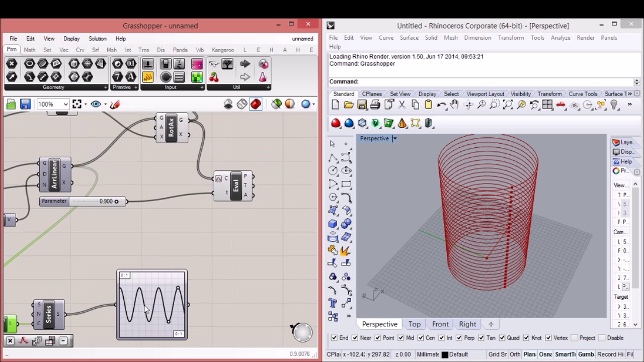Viewport: 644px width, 362px height.
Task: Click the cherries icon in Util panel
Action: (x=214, y=77)
